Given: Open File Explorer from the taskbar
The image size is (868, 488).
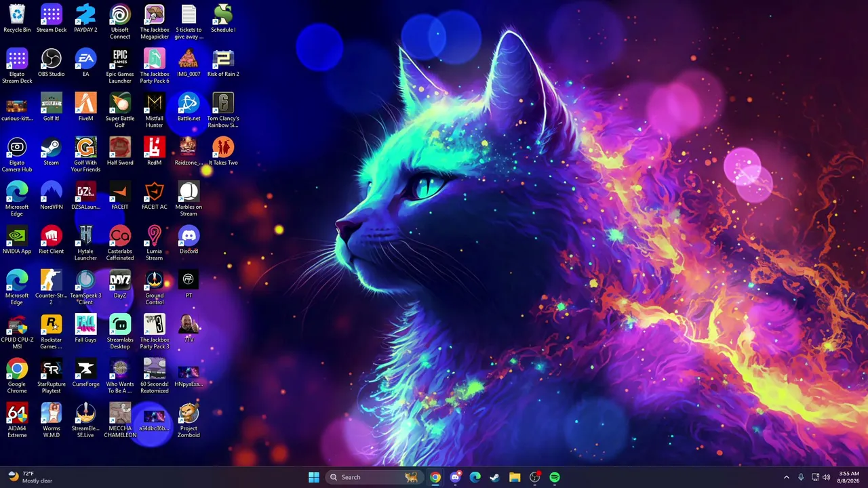Looking at the screenshot, I should (x=515, y=477).
